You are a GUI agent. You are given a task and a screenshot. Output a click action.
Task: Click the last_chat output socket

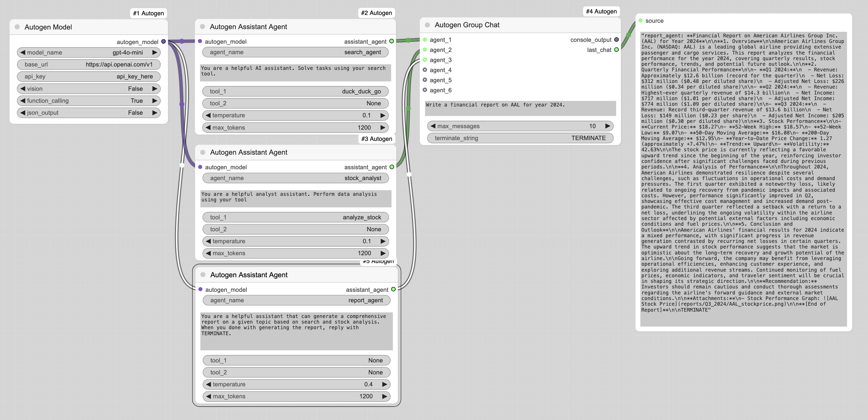click(616, 50)
